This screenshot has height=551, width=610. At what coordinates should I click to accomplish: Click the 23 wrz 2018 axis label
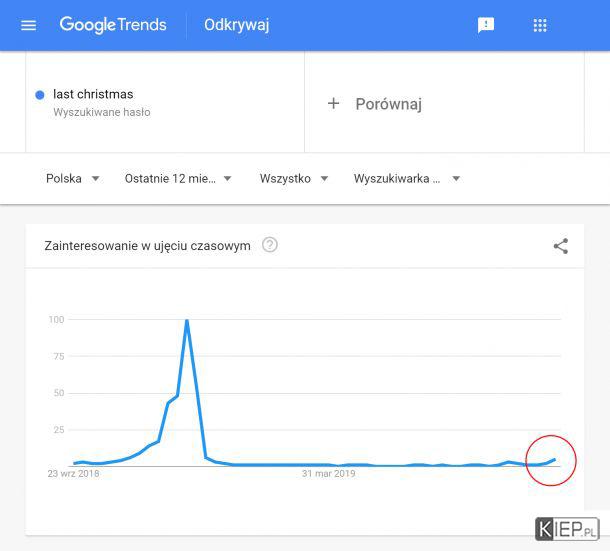click(73, 474)
